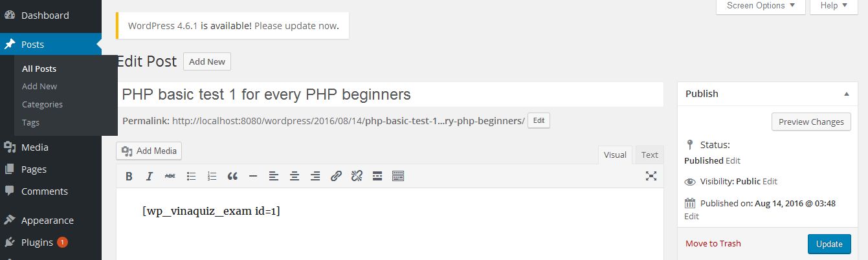
Task: Insert a numbered list
Action: [x=212, y=176]
